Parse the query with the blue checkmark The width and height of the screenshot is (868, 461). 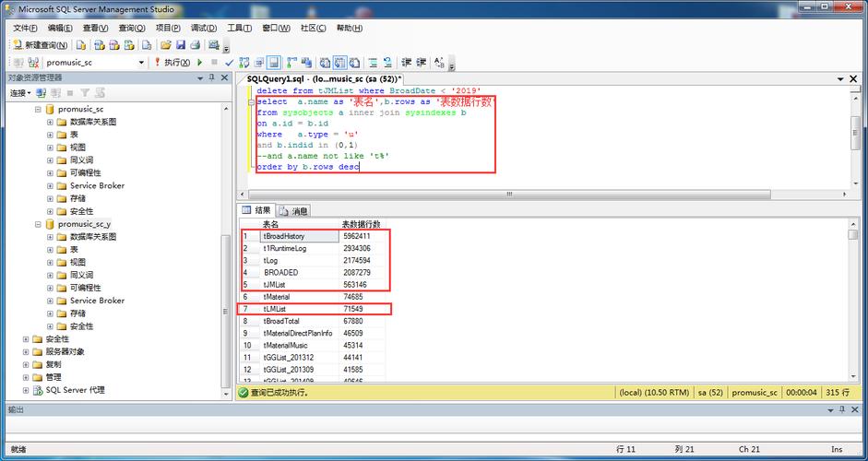tap(229, 63)
